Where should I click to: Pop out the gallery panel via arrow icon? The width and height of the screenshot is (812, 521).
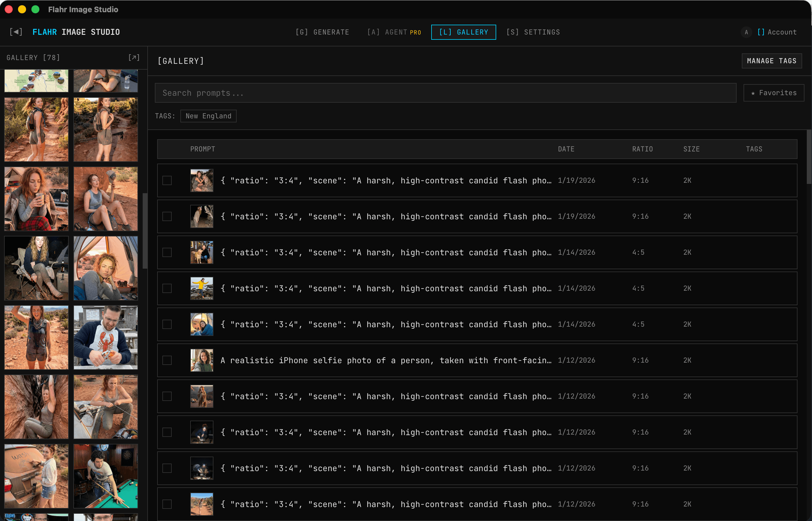click(134, 57)
